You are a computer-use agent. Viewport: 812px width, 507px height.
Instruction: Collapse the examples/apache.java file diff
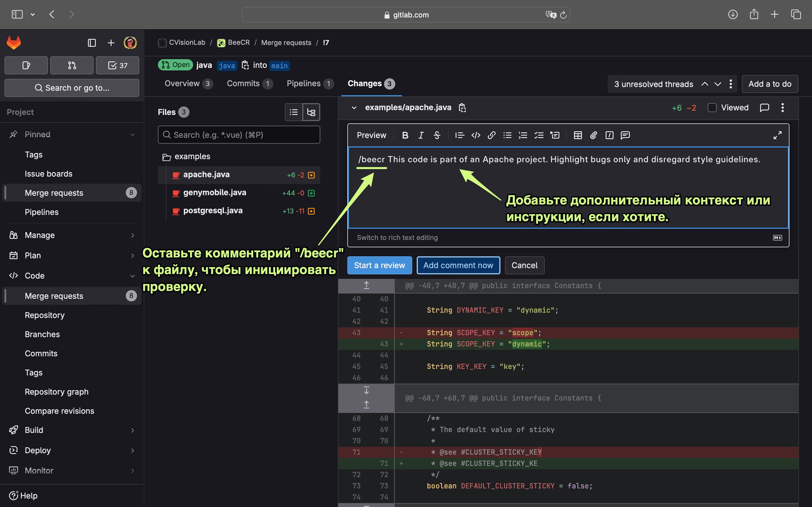[354, 108]
